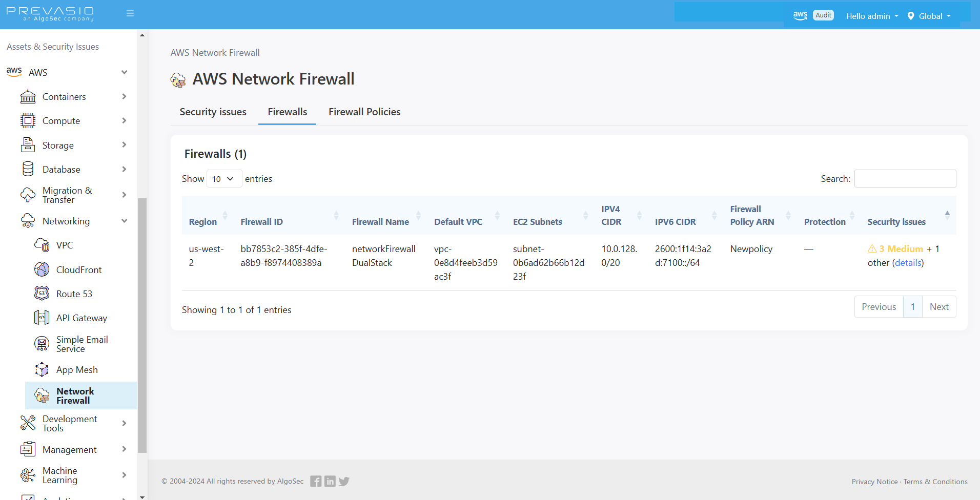980x500 pixels.
Task: Click the Storage icon in sidebar
Action: click(x=28, y=145)
